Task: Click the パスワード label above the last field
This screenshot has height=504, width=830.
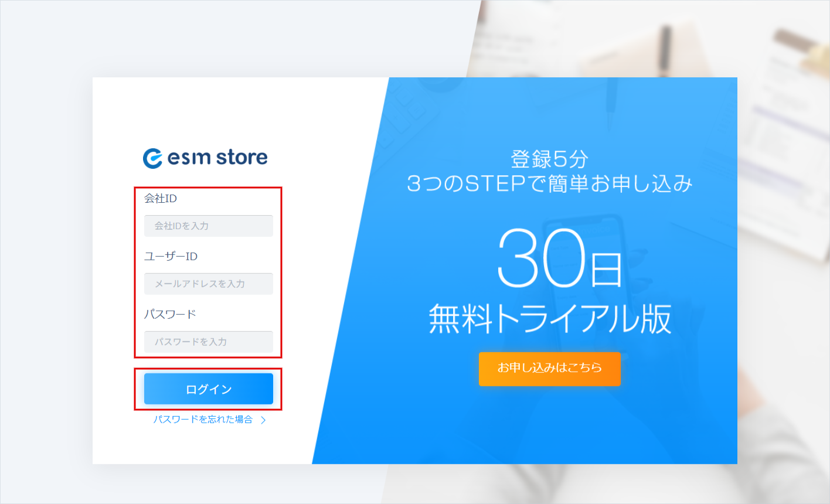Action: pos(170,314)
